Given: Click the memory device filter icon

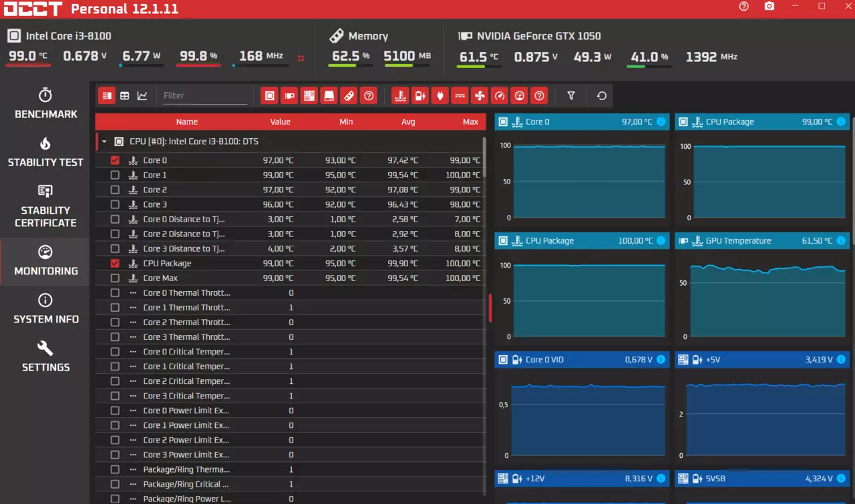Looking at the screenshot, I should coord(349,95).
